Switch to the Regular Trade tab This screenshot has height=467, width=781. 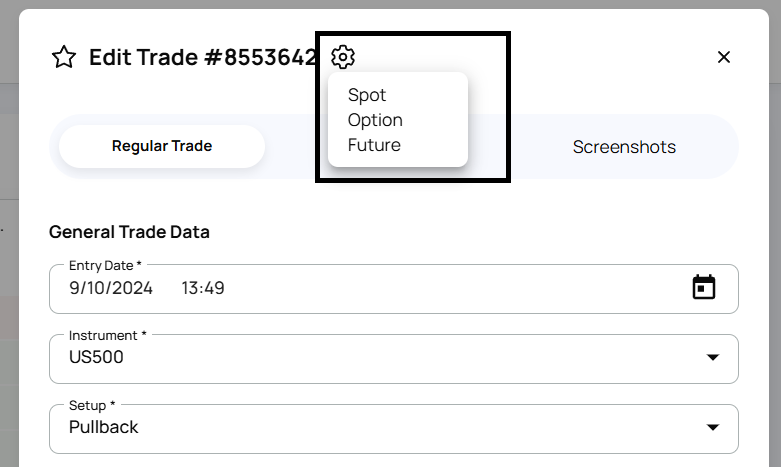pos(162,146)
